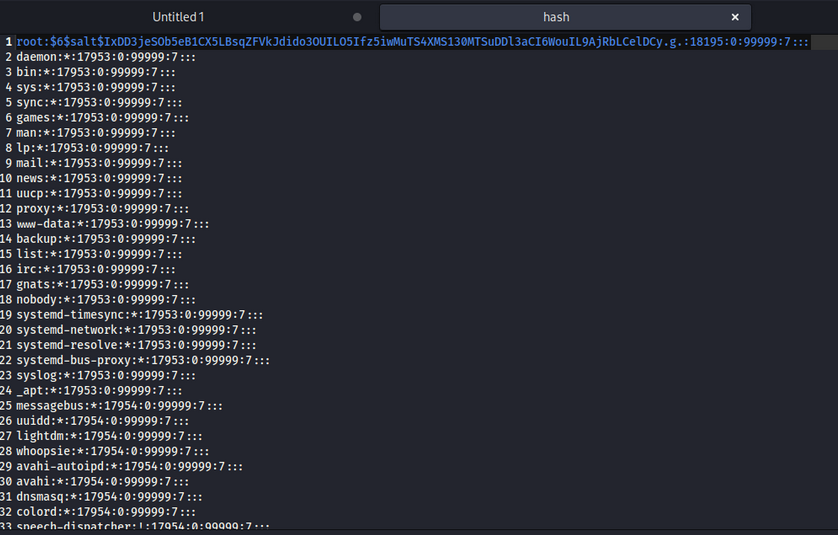This screenshot has width=838, height=535.
Task: Click the unsaved dot on Untitled 1
Action: 357,17
